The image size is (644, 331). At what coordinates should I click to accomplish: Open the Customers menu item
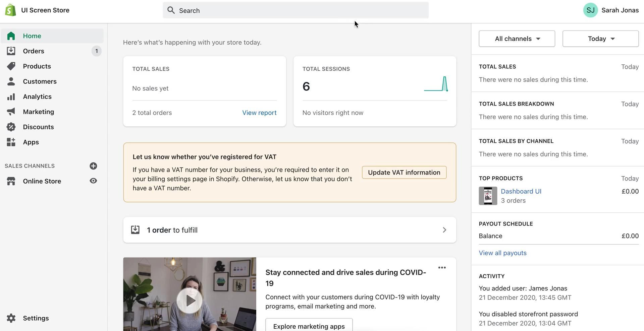pyautogui.click(x=40, y=81)
